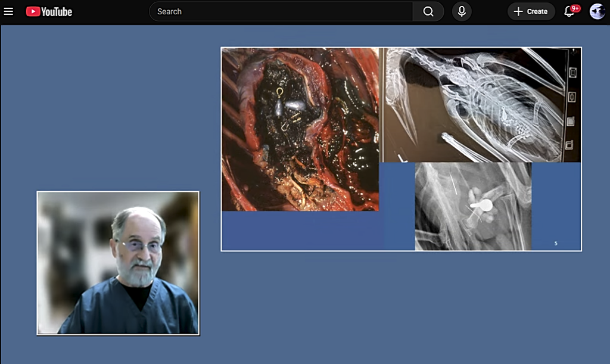Open the YouTube hamburger guide menu
Image resolution: width=610 pixels, height=364 pixels.
(8, 12)
